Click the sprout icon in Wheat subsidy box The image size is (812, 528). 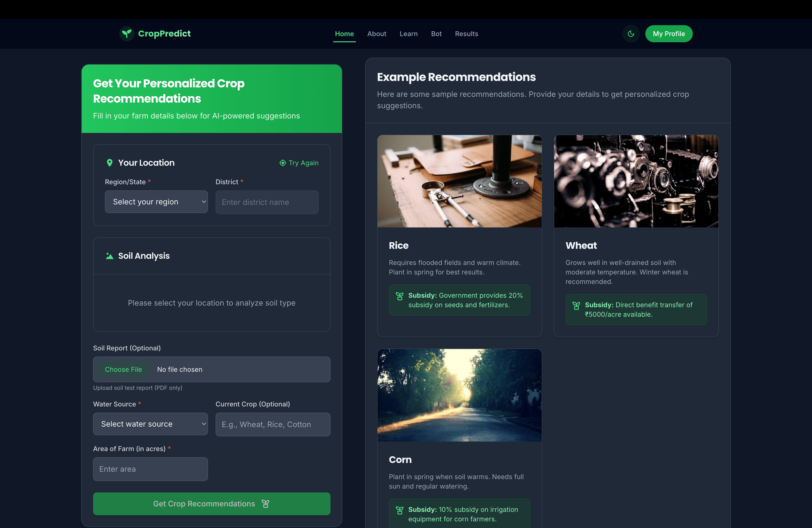click(x=576, y=306)
